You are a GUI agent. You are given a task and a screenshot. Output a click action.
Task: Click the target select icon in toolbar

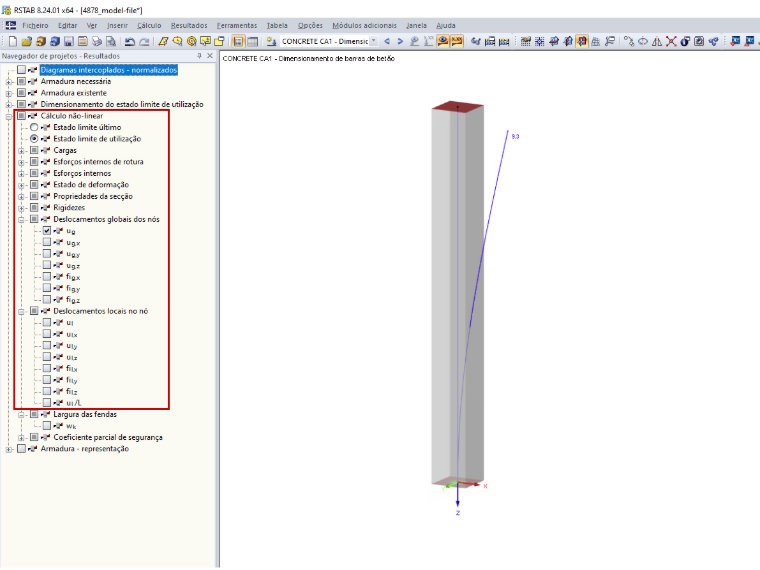click(191, 41)
